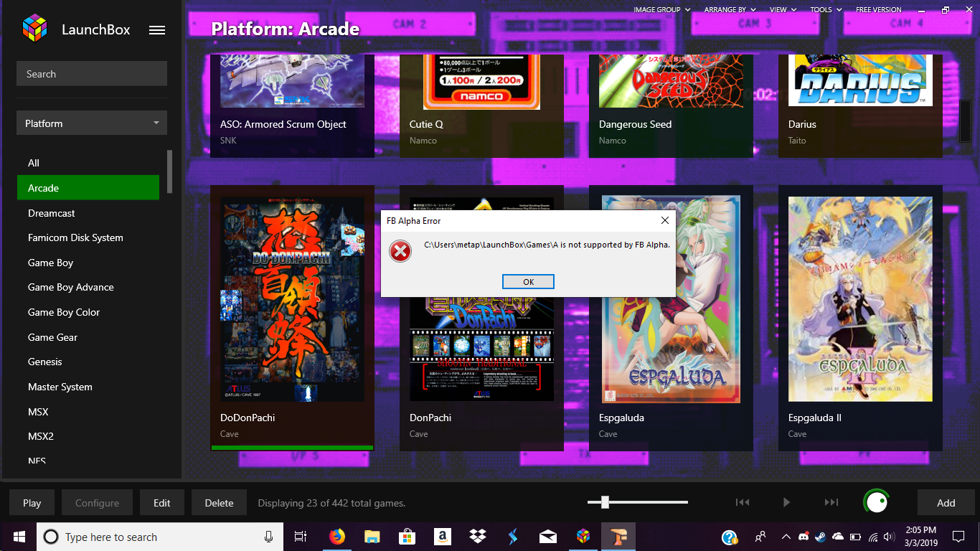
Task: Click the music play button
Action: 786,502
